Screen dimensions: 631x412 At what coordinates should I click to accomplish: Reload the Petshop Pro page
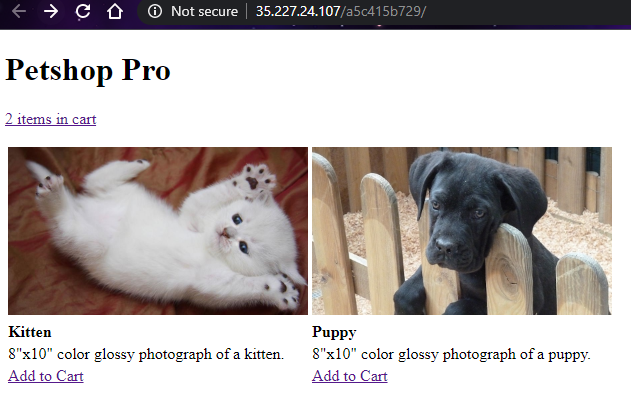[x=83, y=11]
